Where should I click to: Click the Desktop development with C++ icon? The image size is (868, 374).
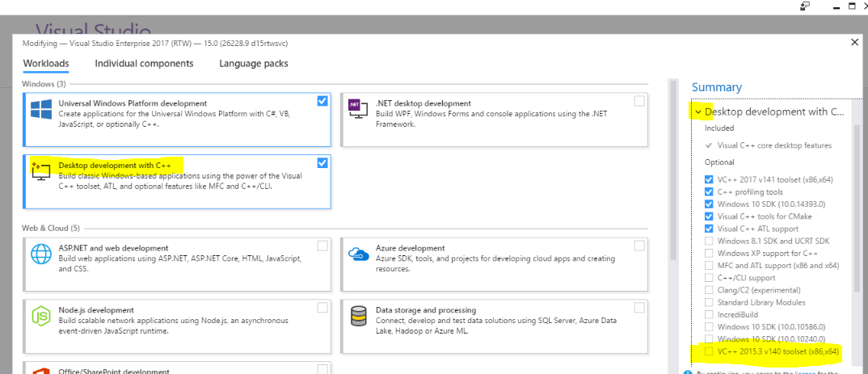(x=41, y=171)
